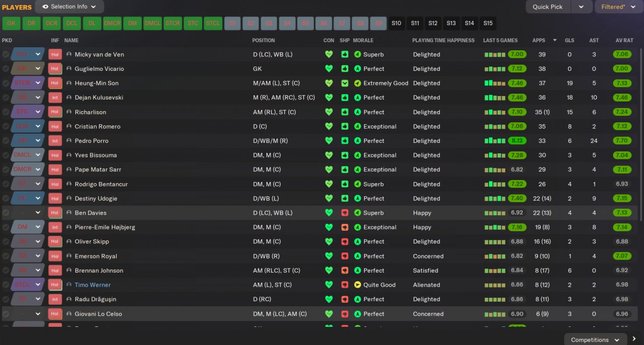This screenshot has width=644, height=345.
Task: Sort by the MORALE column header
Action: (363, 40)
